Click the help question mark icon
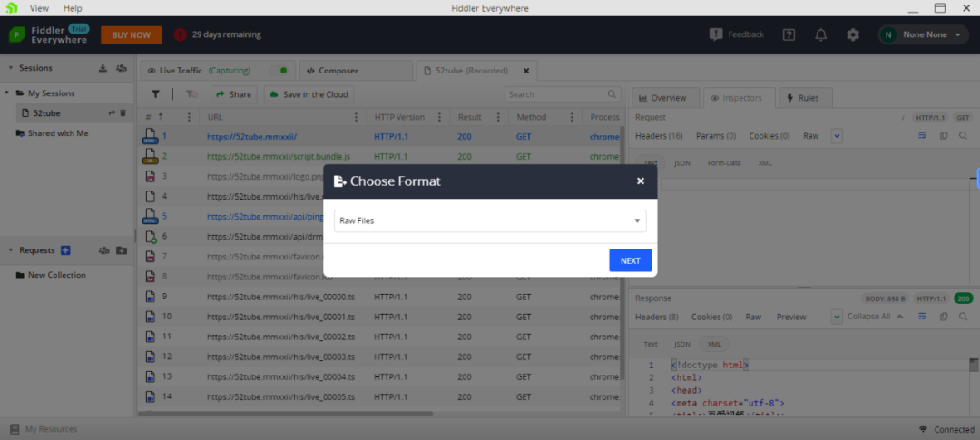The height and width of the screenshot is (440, 980). pos(789,34)
